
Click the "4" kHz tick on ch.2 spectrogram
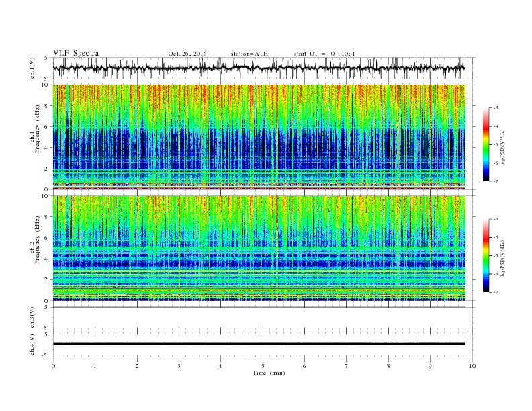47,259
